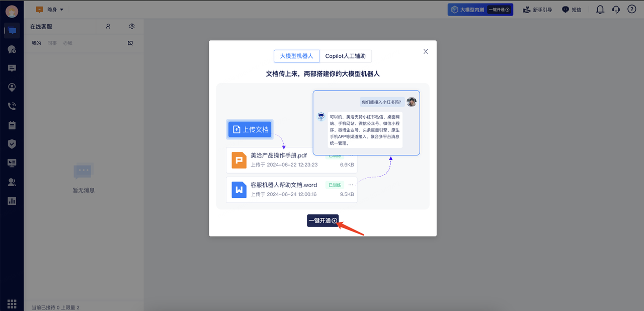Screen dimensions: 644x311
Task: Click the 已训练 tag on the Word document
Action: pyautogui.click(x=335, y=185)
